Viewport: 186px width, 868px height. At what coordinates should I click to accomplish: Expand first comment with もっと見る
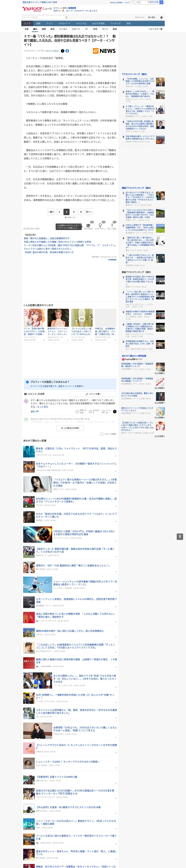43,407
